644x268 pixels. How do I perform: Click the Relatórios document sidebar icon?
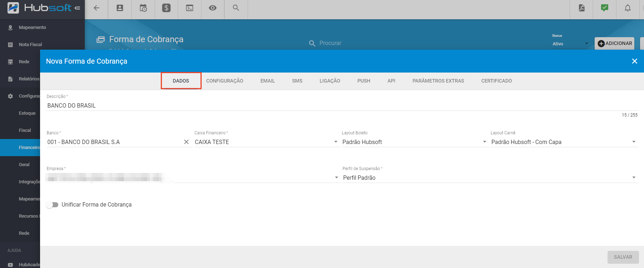10,79
